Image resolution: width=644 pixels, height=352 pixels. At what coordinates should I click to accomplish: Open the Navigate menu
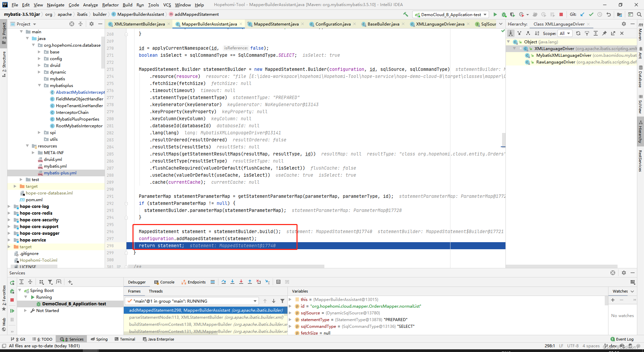[55, 5]
